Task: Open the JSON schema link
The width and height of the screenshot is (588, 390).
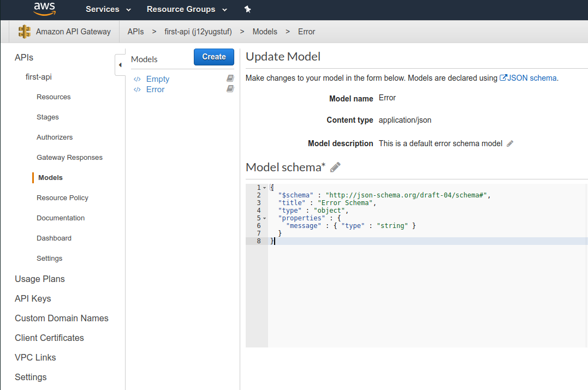Action: (x=532, y=78)
